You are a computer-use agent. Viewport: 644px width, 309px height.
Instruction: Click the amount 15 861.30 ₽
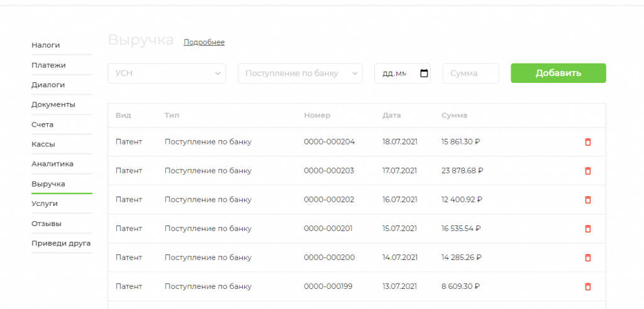461,142
